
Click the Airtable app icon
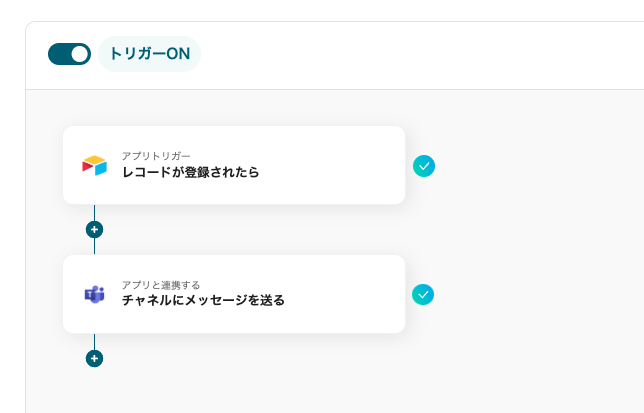coord(94,166)
